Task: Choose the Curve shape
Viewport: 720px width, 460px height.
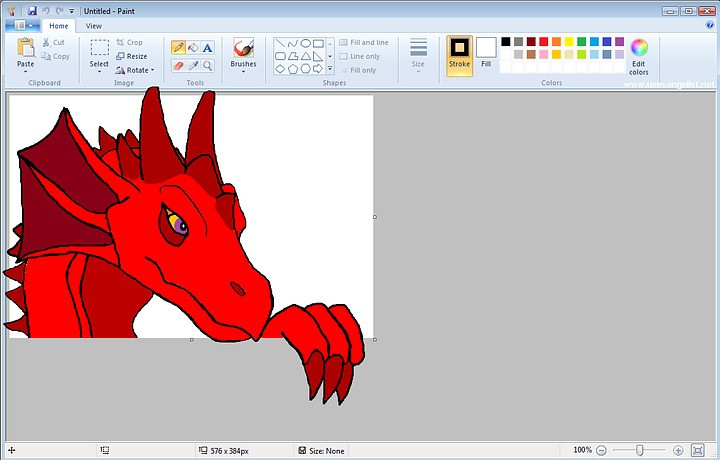Action: click(x=292, y=44)
